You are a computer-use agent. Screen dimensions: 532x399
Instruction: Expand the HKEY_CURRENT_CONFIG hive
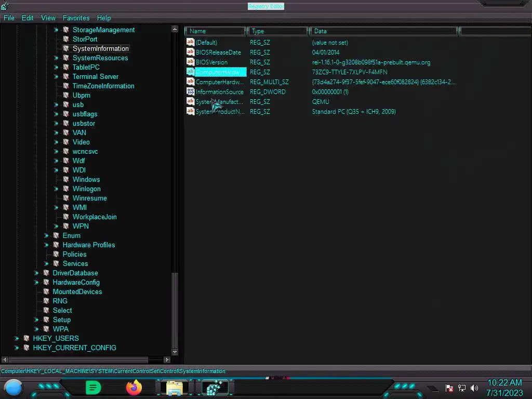coord(17,348)
